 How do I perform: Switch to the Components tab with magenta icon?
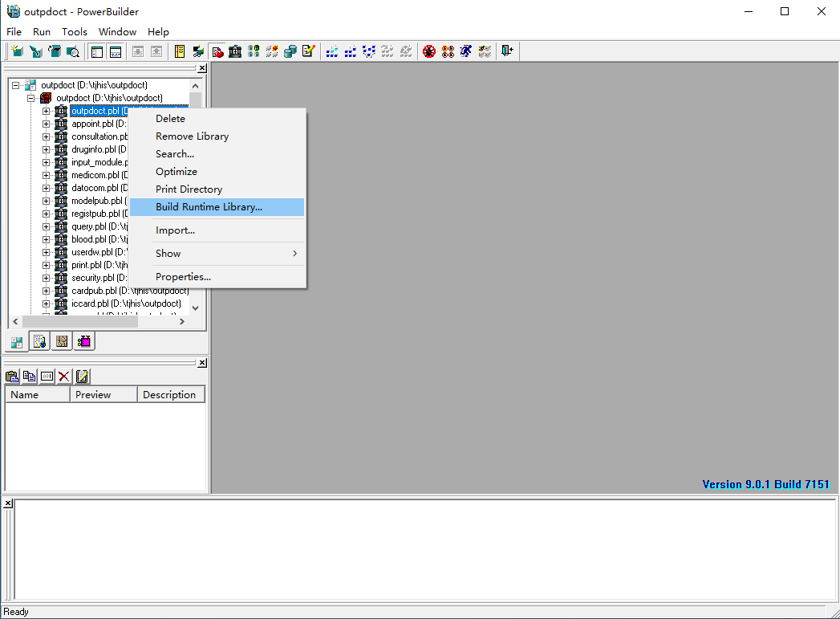click(84, 342)
